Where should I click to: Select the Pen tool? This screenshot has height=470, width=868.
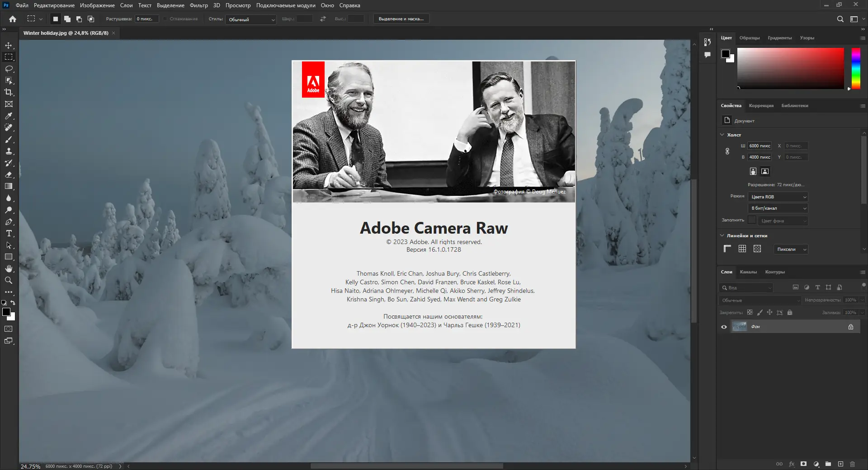coord(9,221)
